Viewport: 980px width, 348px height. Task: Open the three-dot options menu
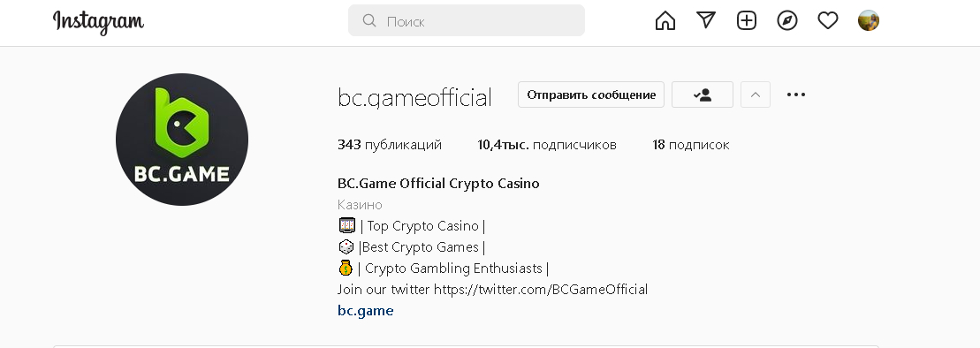point(795,95)
